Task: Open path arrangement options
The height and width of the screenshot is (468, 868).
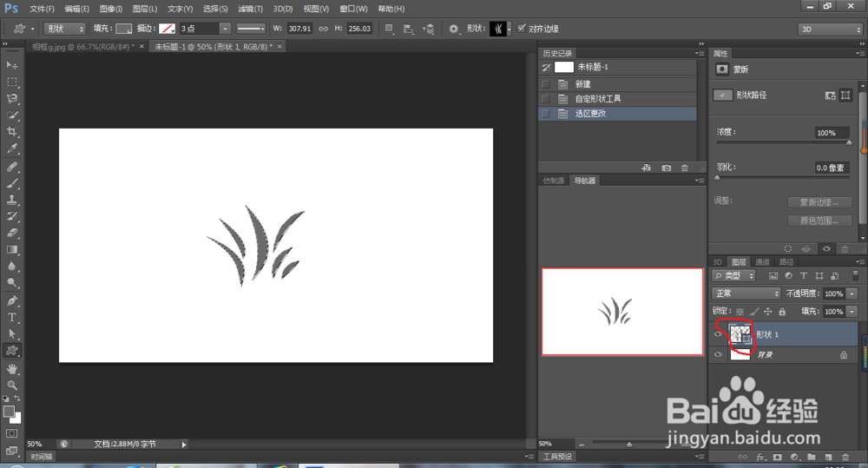Action: [429, 29]
